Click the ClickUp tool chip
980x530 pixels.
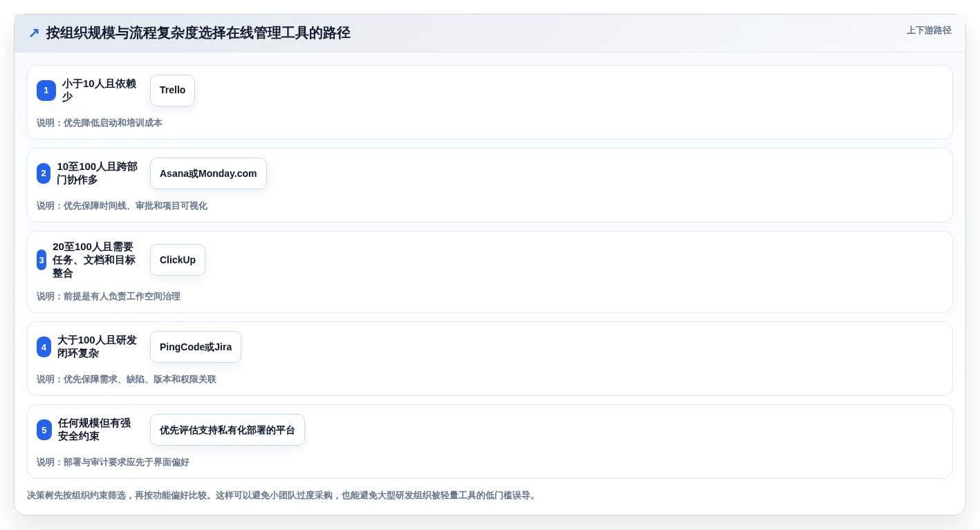(x=178, y=260)
